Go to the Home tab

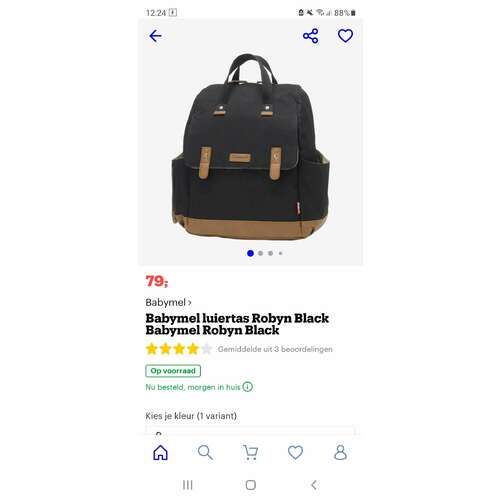160,452
